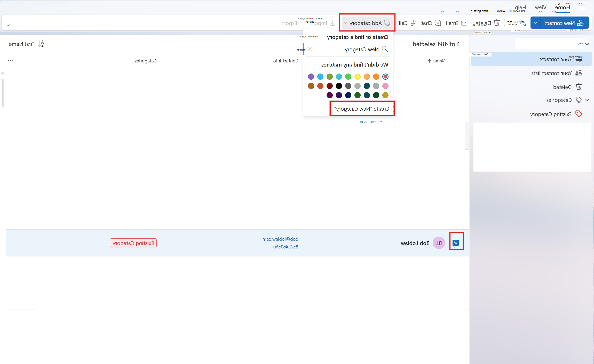Click the Delete trash icon in toolbar

497,23
